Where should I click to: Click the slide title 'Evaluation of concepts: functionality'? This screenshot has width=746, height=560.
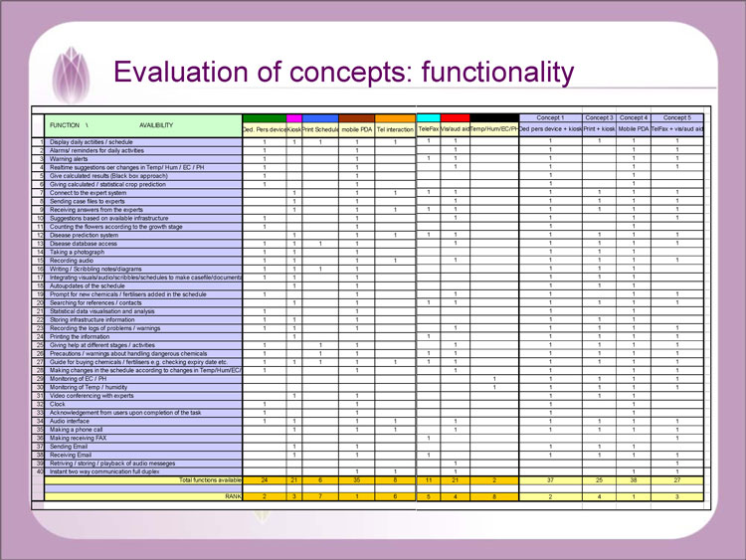click(343, 72)
